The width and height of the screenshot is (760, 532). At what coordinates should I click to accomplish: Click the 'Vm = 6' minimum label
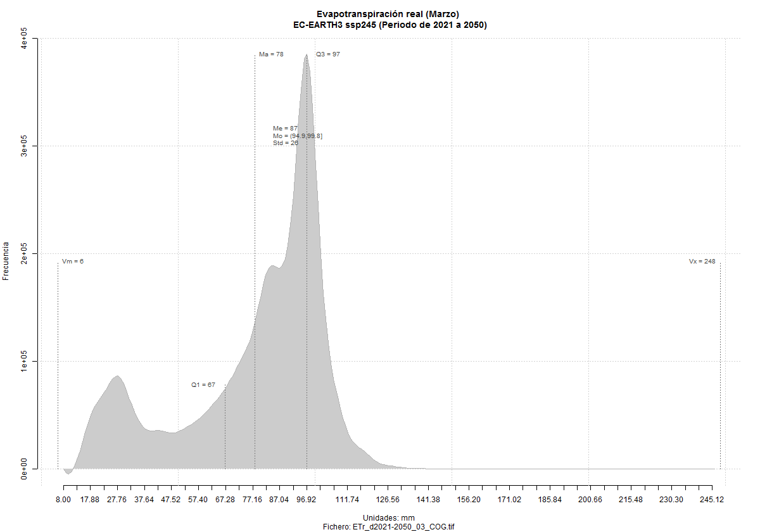click(73, 261)
